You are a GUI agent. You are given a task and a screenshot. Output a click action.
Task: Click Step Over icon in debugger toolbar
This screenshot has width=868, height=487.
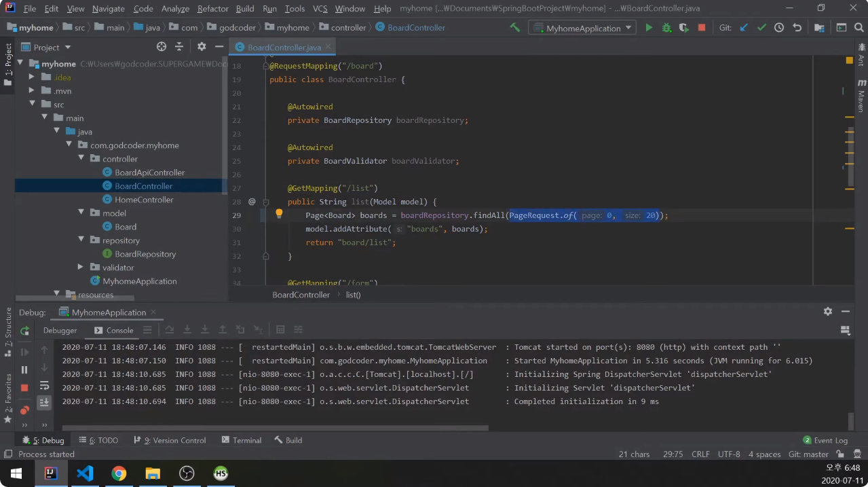pos(170,330)
